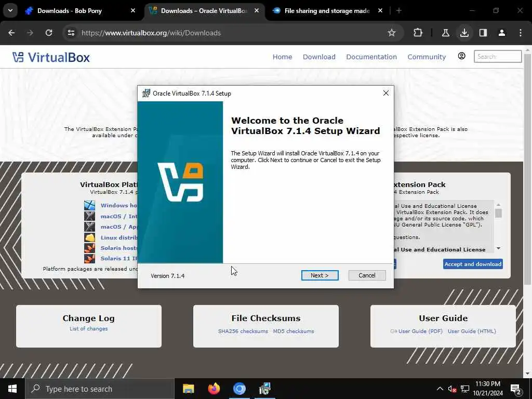Image resolution: width=532 pixels, height=399 pixels.
Task: Toggle the browser side panel icon
Action: pos(483,33)
